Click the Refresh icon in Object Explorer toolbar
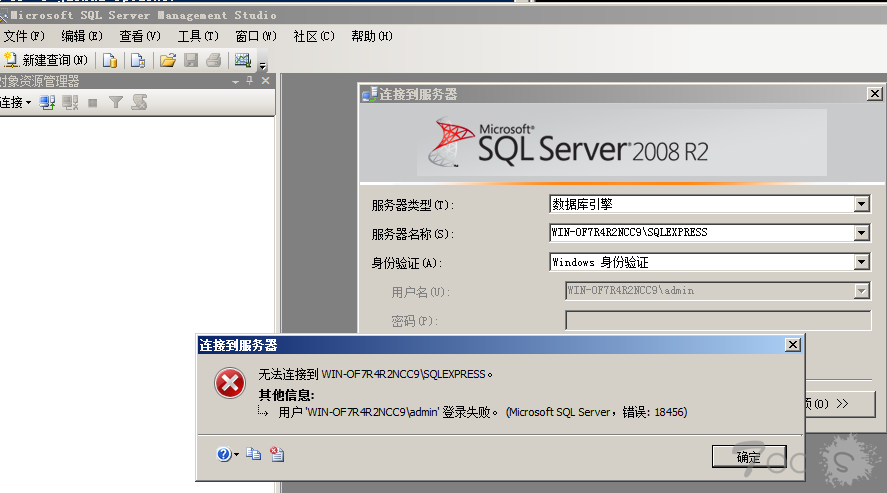The image size is (887, 493). tap(139, 102)
